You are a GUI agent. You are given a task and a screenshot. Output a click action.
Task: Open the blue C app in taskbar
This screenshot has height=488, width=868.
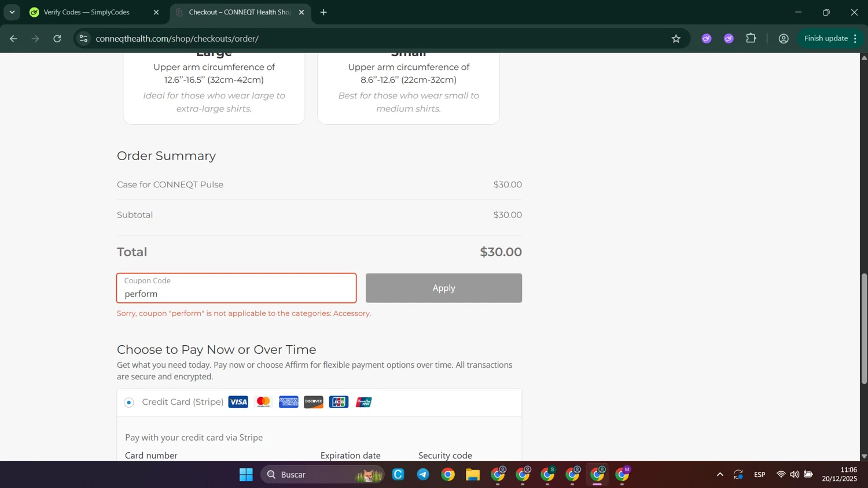click(398, 475)
